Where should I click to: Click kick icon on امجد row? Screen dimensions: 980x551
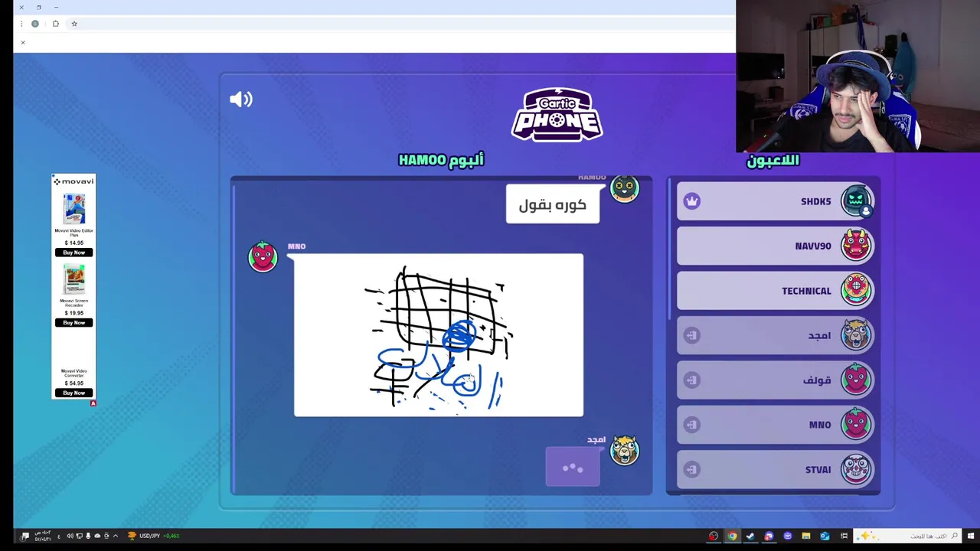click(692, 335)
